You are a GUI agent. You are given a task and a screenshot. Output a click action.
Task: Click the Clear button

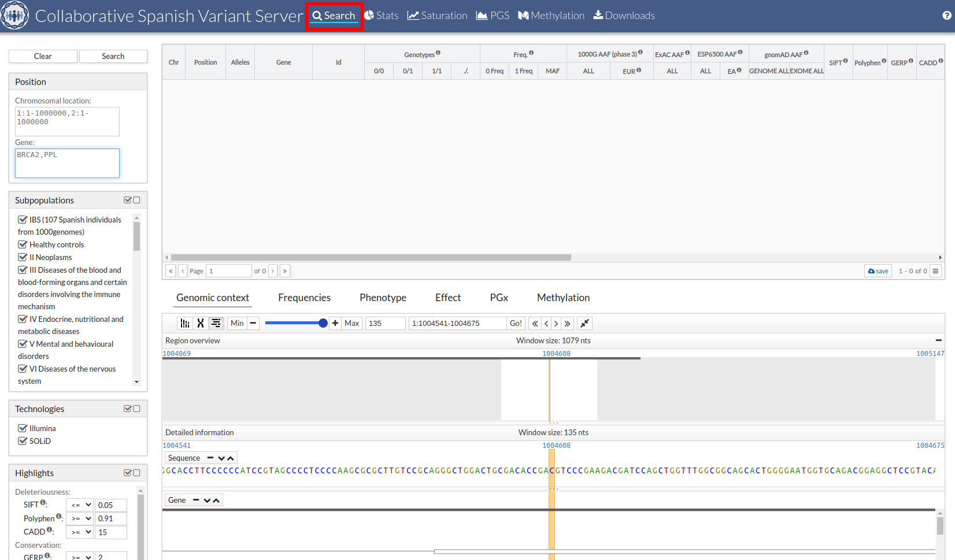click(43, 56)
